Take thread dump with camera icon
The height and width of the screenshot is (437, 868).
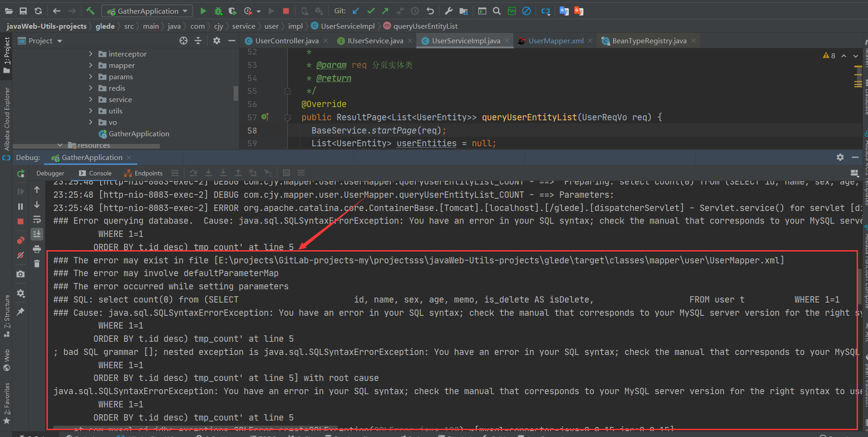point(20,274)
